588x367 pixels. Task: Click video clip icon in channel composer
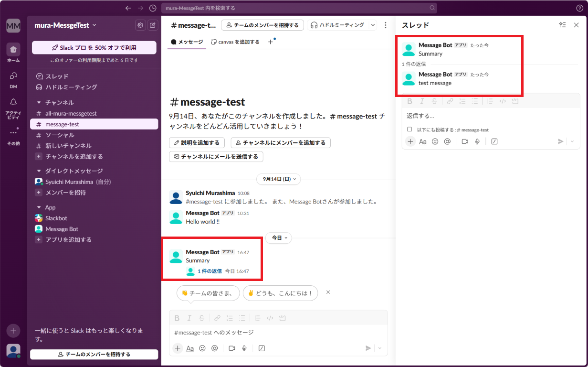[x=232, y=348]
